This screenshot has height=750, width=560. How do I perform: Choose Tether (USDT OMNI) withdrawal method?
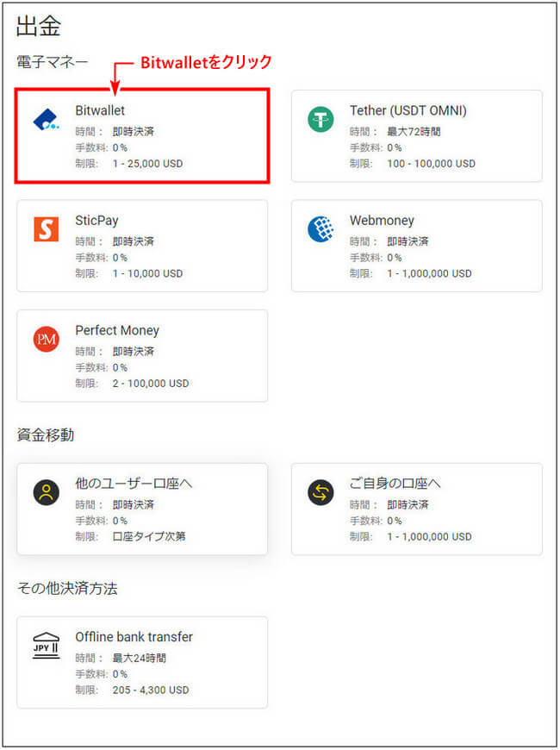tap(417, 136)
